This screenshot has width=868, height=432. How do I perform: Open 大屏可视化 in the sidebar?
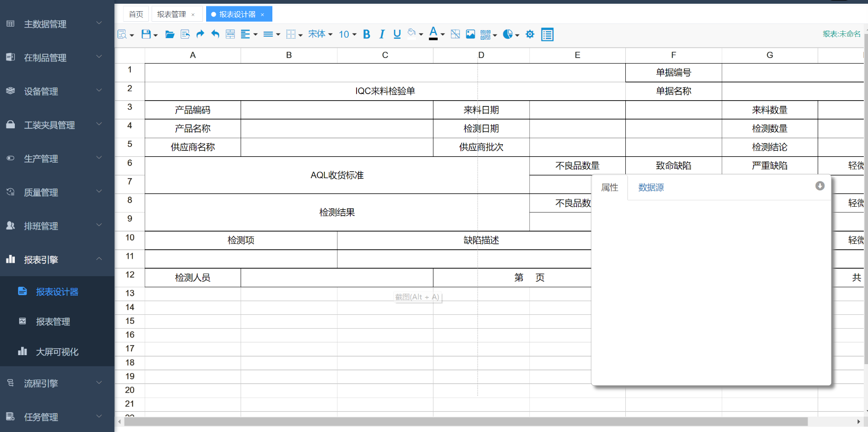57,352
